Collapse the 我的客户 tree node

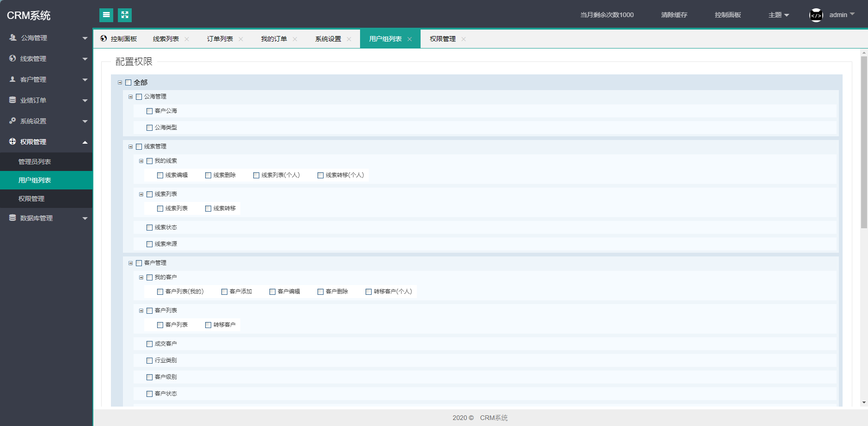tap(141, 278)
